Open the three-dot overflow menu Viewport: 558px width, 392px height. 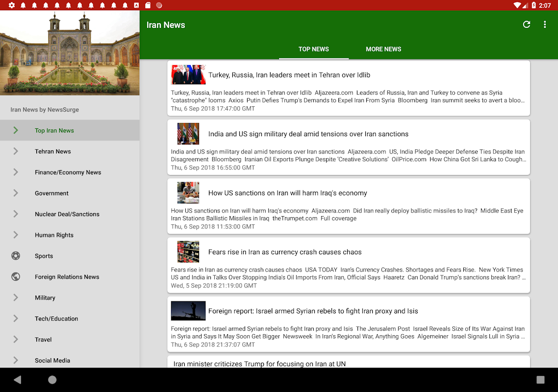[545, 24]
